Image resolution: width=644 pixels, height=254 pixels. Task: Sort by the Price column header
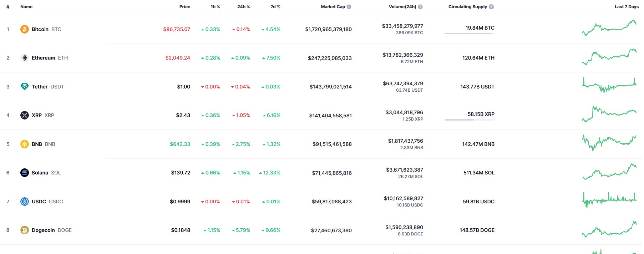185,7
